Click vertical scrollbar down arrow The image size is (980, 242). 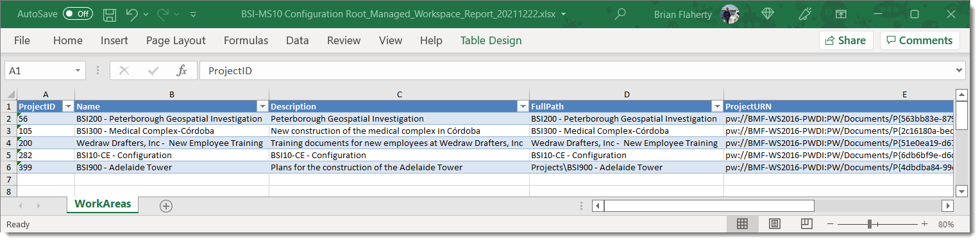coord(961,191)
